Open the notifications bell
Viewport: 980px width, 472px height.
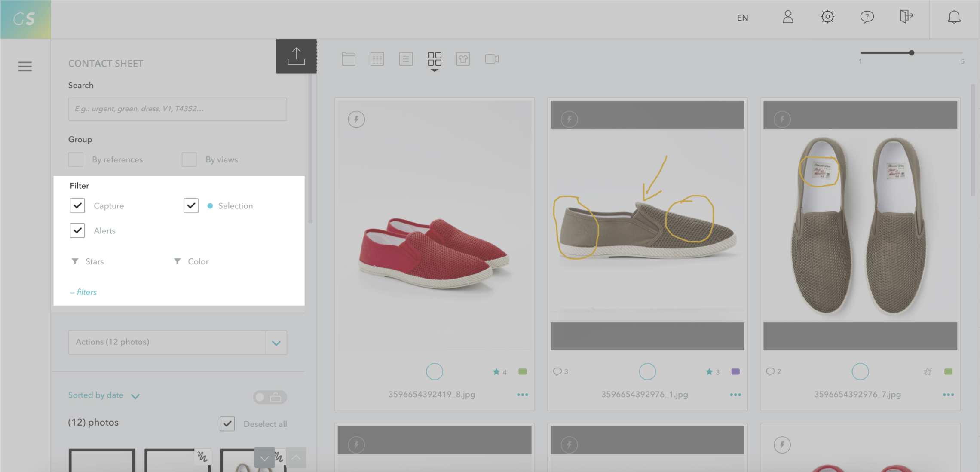[x=954, y=17]
